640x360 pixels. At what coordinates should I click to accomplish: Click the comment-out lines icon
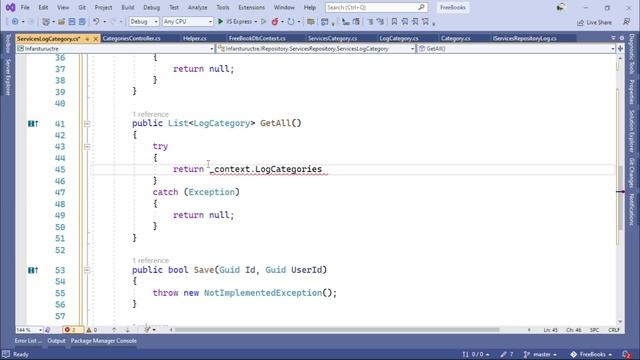pos(370,22)
